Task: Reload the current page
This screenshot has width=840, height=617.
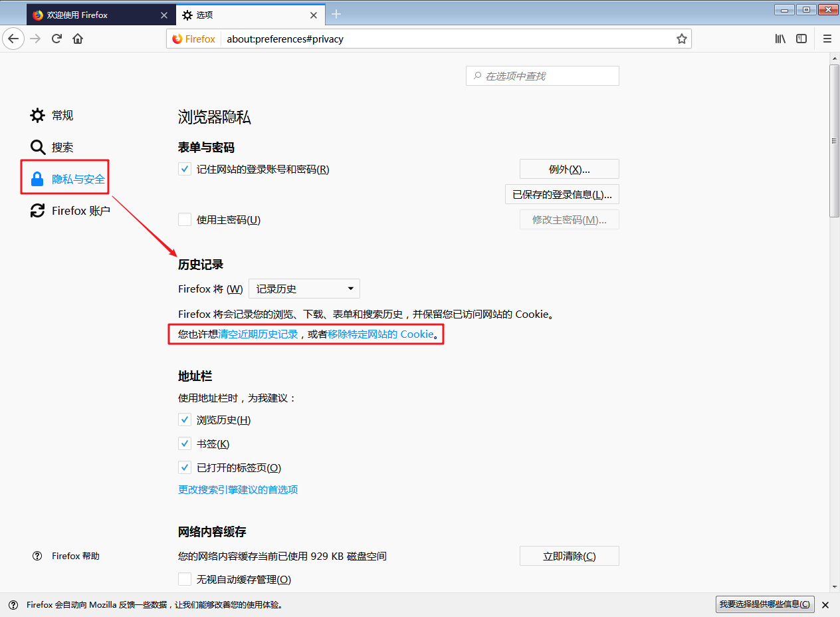Action: pyautogui.click(x=56, y=39)
